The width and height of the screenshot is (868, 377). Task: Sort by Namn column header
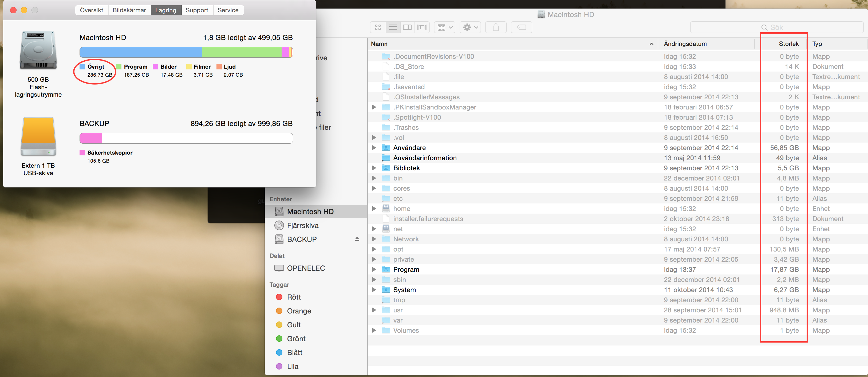[512, 44]
